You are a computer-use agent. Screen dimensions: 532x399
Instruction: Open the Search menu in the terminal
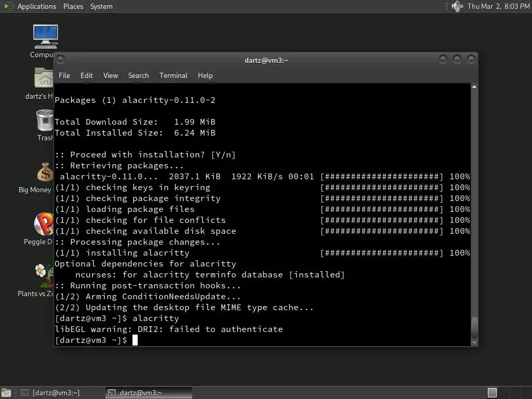pyautogui.click(x=138, y=75)
